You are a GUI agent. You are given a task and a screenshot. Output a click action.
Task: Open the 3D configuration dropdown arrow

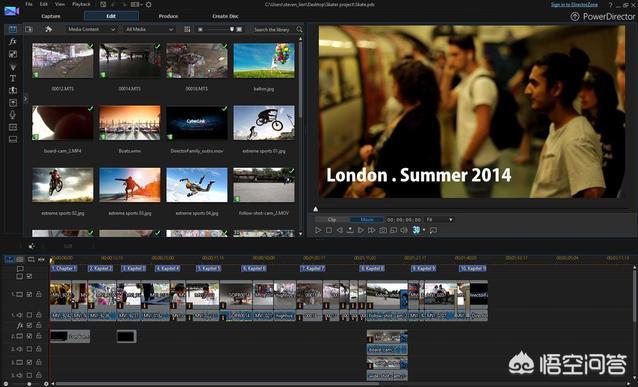pyautogui.click(x=424, y=230)
